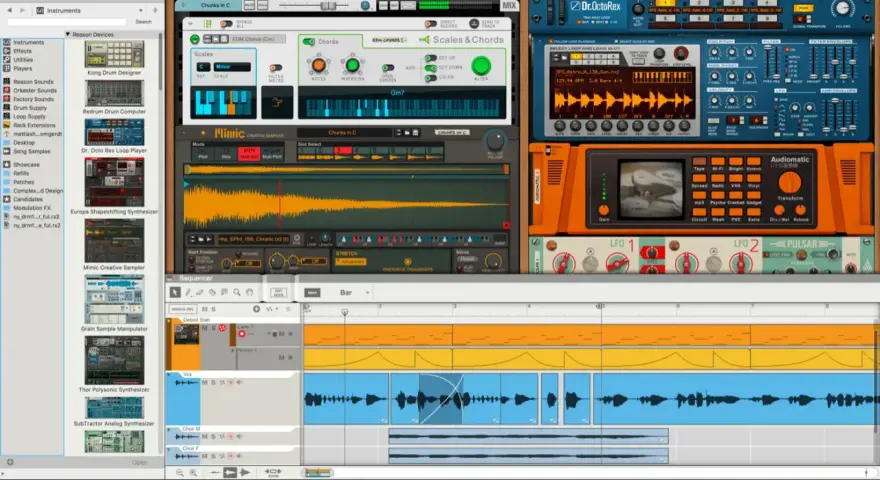
Task: Toggle the Filter Notes switch
Action: (276, 68)
